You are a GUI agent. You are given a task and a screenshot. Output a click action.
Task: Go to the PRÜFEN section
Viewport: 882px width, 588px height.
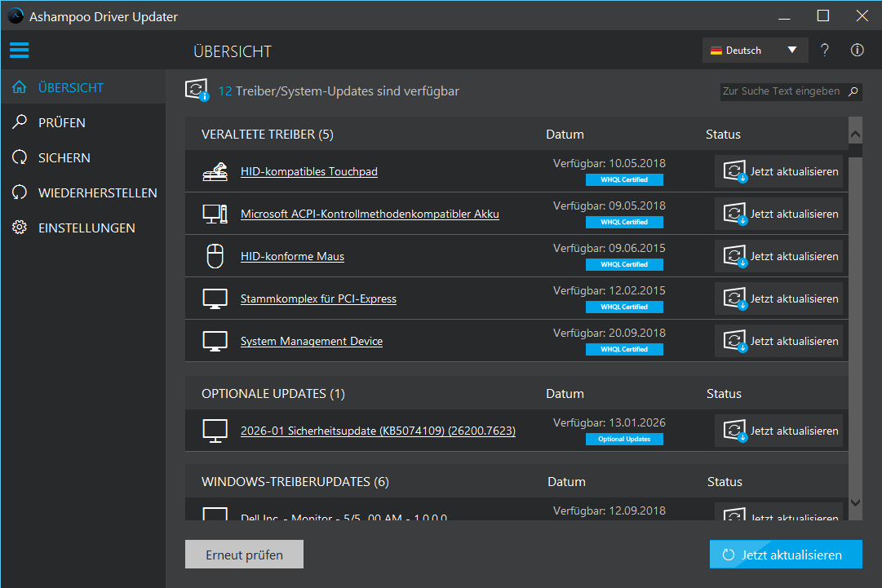click(x=62, y=123)
